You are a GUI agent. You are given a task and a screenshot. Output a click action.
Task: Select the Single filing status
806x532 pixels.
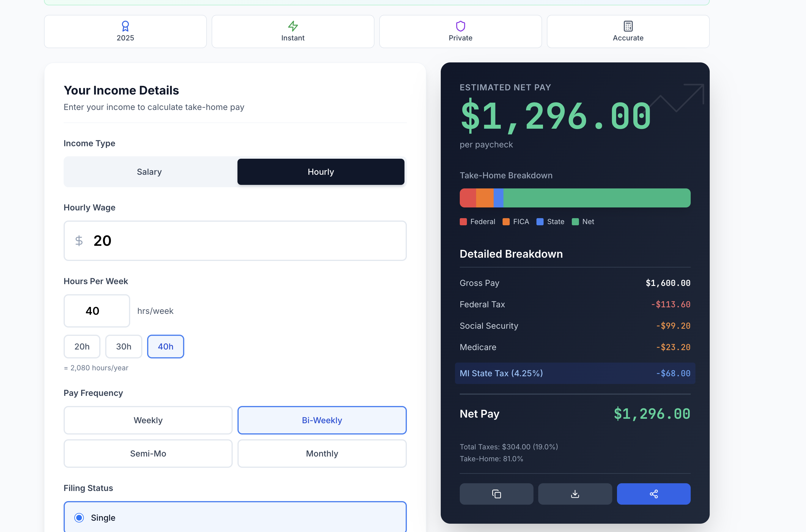[x=79, y=517]
